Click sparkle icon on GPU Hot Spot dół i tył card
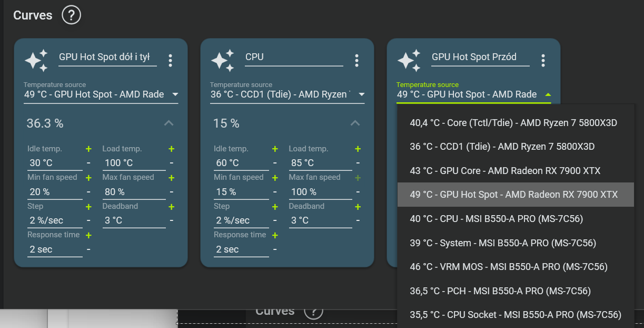Viewport: 644px width, 328px height. [x=36, y=61]
